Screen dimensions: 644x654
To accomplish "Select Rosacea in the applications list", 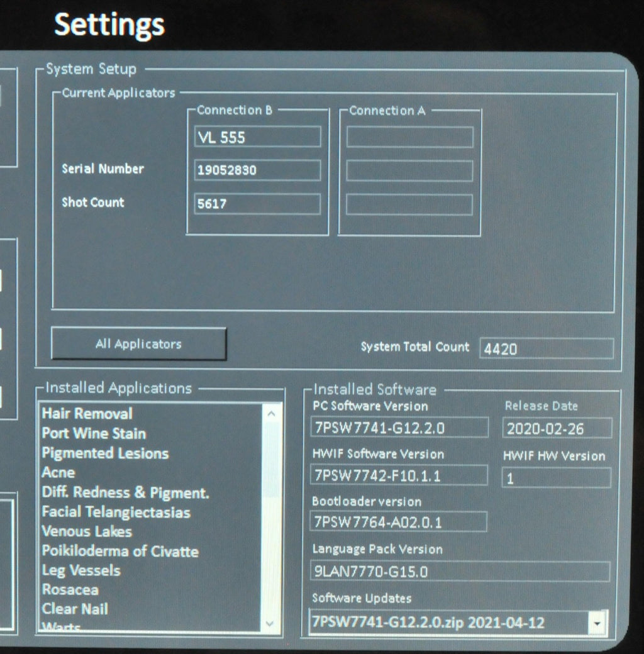I will coord(70,590).
